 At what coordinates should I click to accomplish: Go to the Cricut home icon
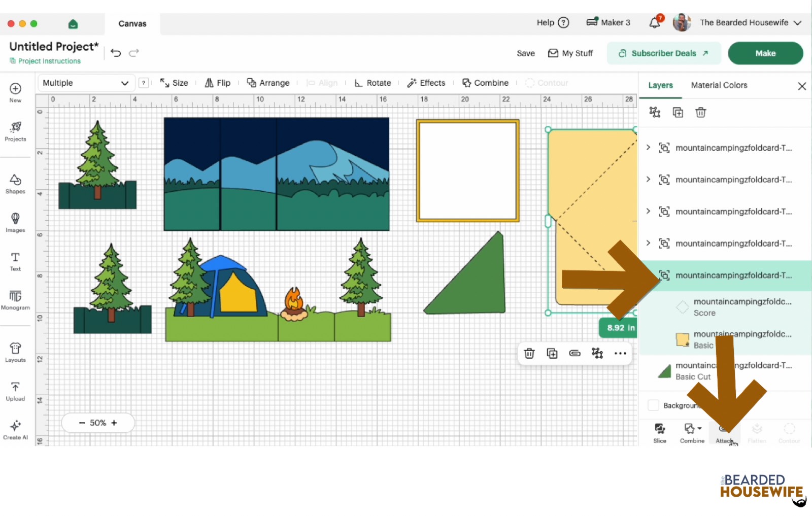[x=73, y=24]
